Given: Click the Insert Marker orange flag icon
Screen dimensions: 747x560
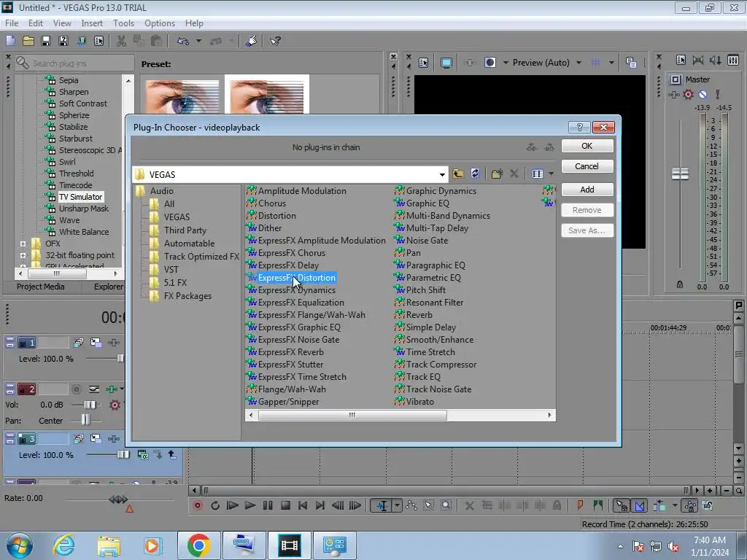Looking at the screenshot, I should 580,505.
